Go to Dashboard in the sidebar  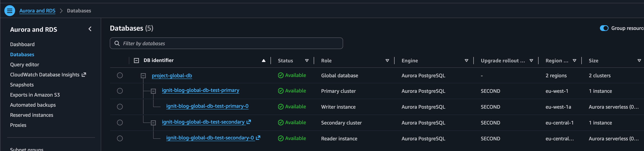coord(22,44)
